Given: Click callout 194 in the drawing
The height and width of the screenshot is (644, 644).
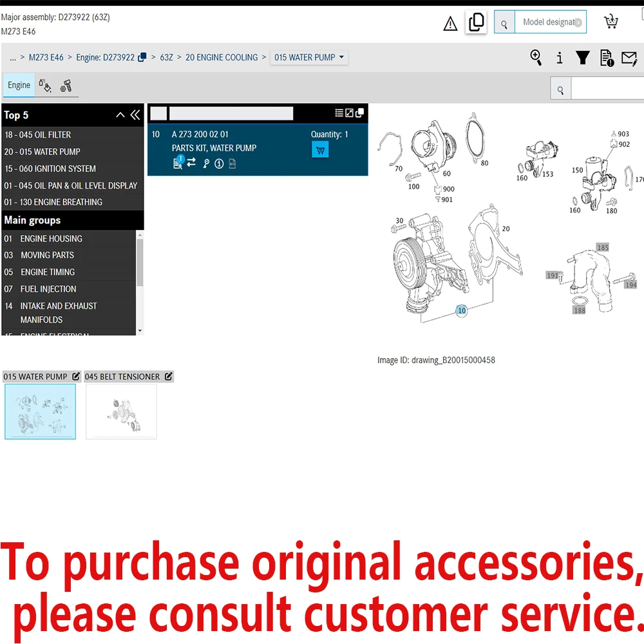Looking at the screenshot, I should (x=631, y=285).
